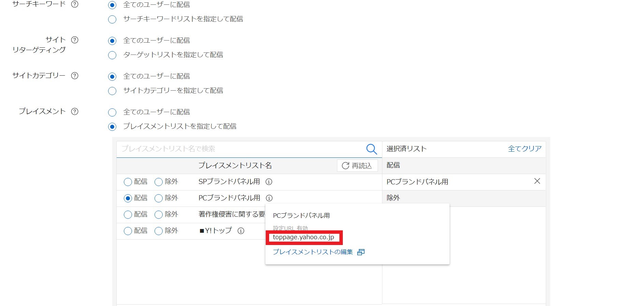Select プレイスメントリストを指定して配信 radio
The height and width of the screenshot is (306, 644).
click(112, 127)
